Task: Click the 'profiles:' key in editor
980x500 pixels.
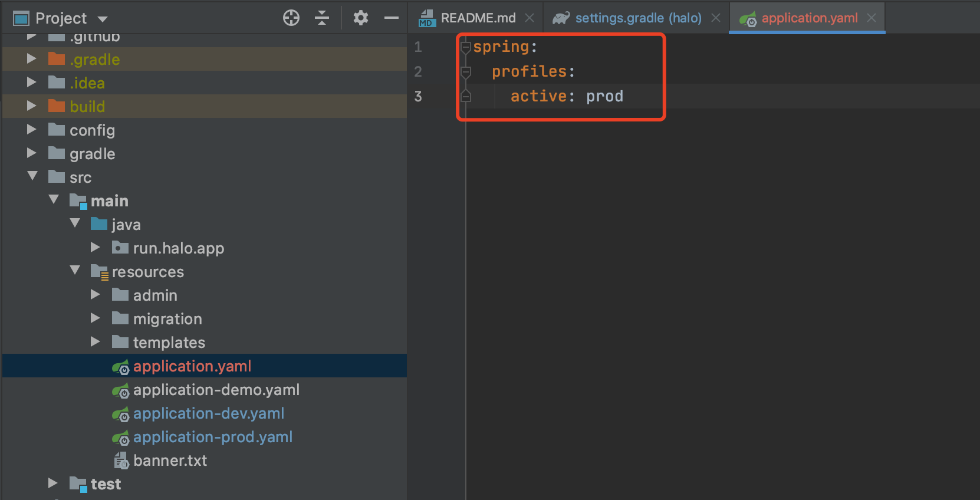Action: tap(534, 71)
